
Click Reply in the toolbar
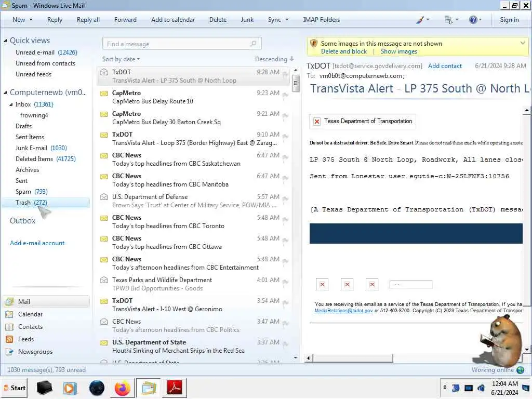click(x=55, y=20)
